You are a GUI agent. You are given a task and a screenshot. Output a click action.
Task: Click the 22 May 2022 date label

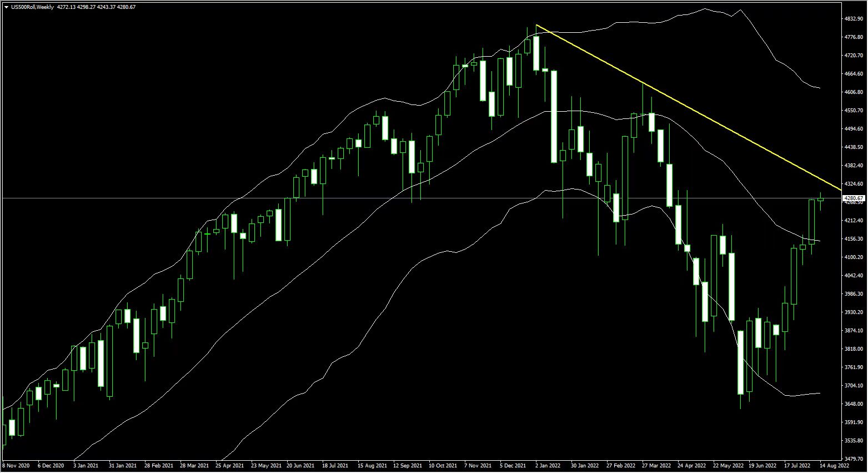pyautogui.click(x=727, y=466)
